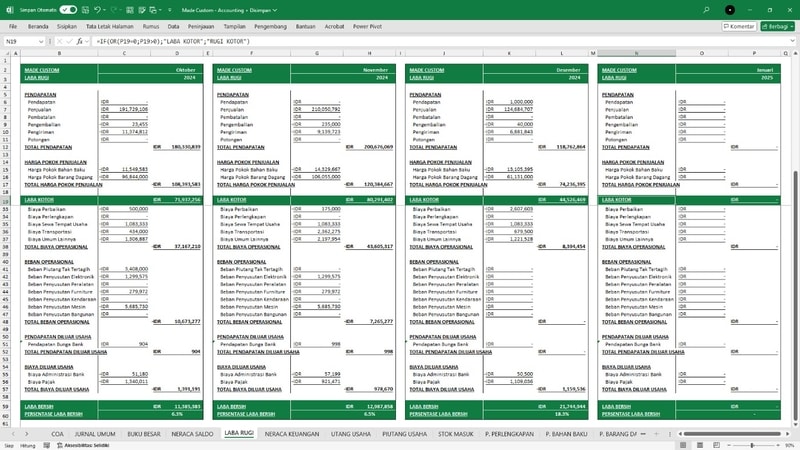Open the Undo history dropdown arrow

click(104, 10)
